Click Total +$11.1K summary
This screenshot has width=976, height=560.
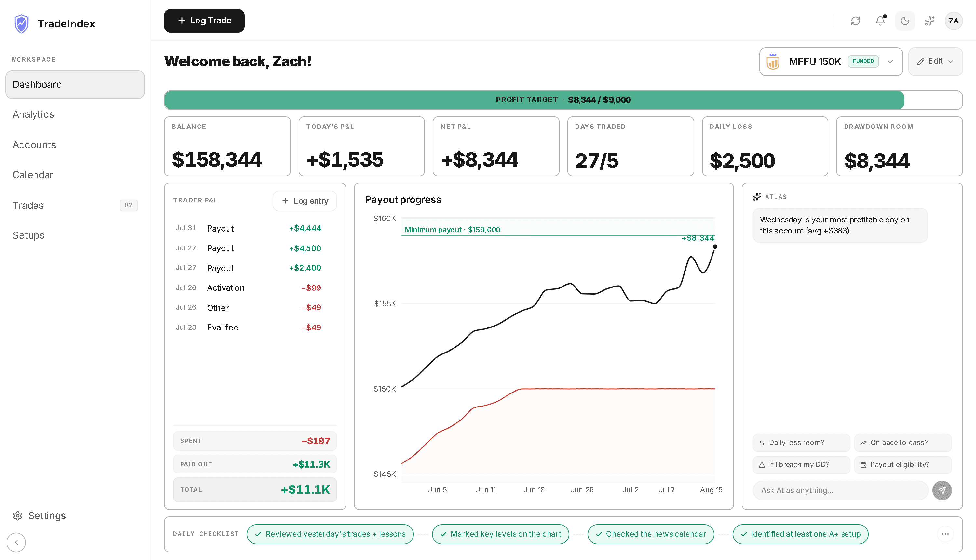255,490
